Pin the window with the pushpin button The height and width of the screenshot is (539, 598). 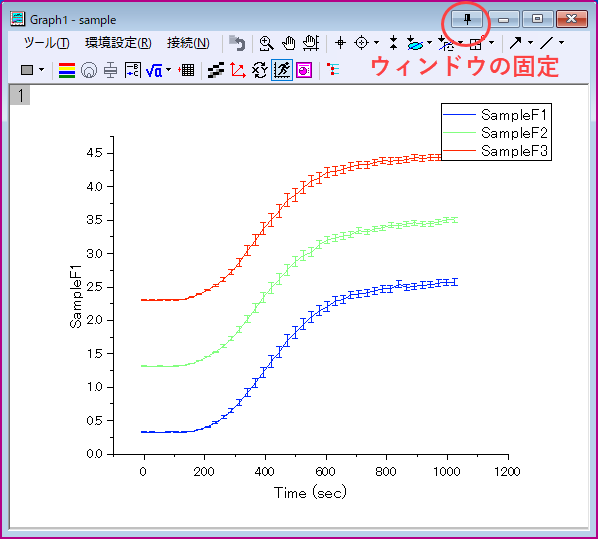tap(467, 19)
